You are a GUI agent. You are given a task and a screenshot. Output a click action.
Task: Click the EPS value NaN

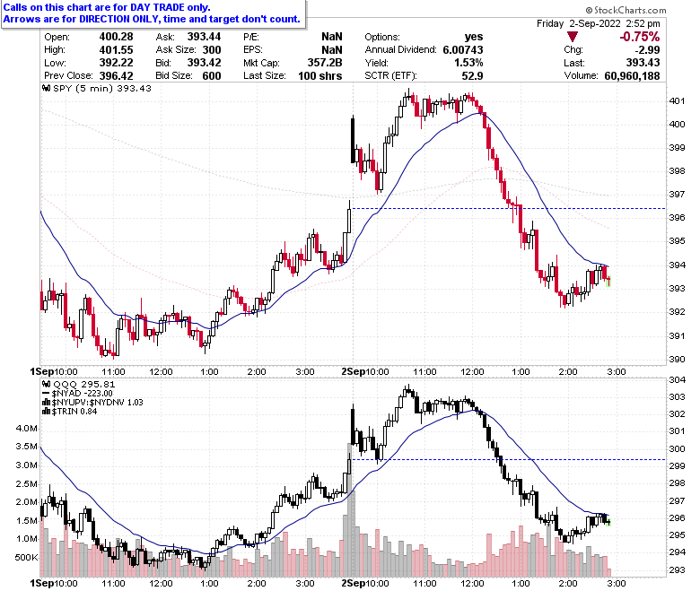[332, 50]
